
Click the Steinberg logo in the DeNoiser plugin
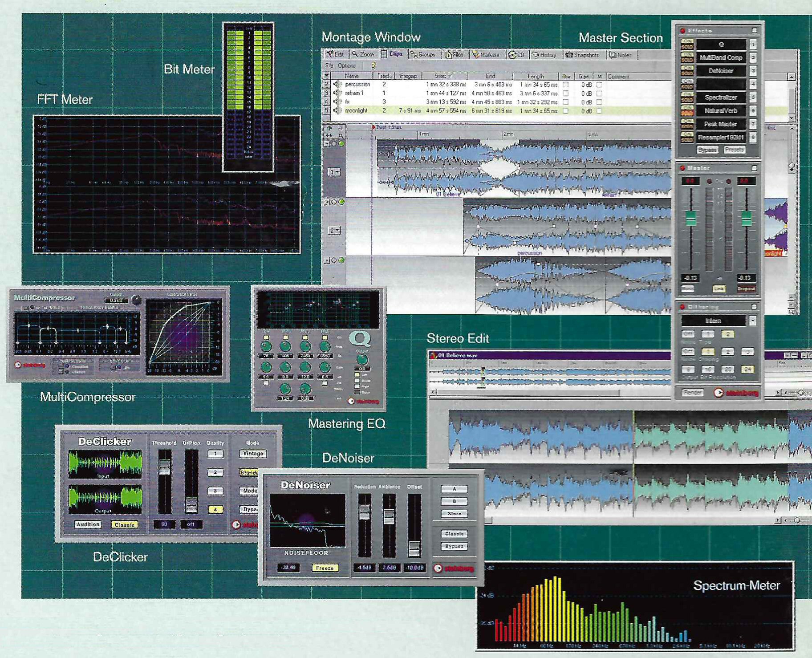coord(454,569)
